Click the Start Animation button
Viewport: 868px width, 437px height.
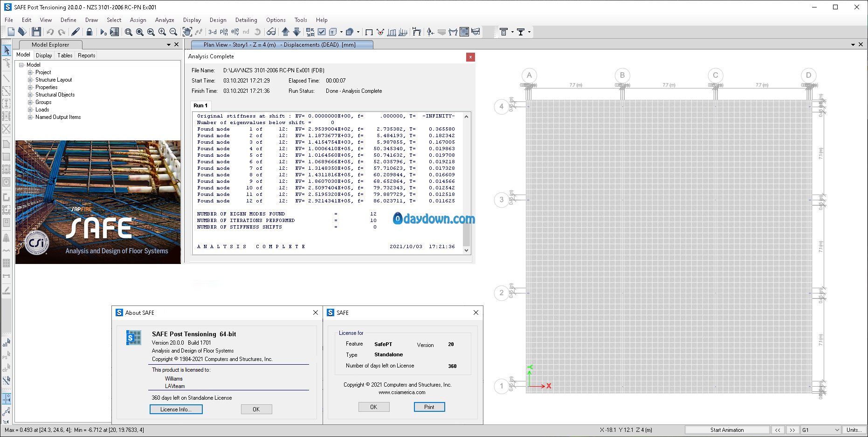click(727, 430)
